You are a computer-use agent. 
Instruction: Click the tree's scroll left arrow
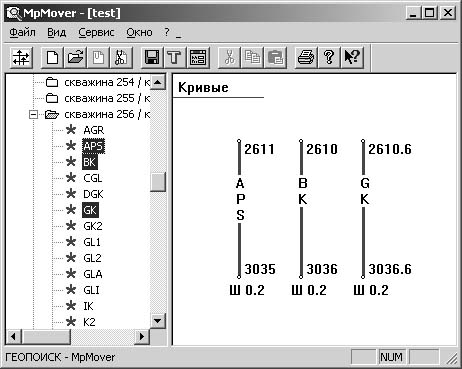tap(13, 336)
